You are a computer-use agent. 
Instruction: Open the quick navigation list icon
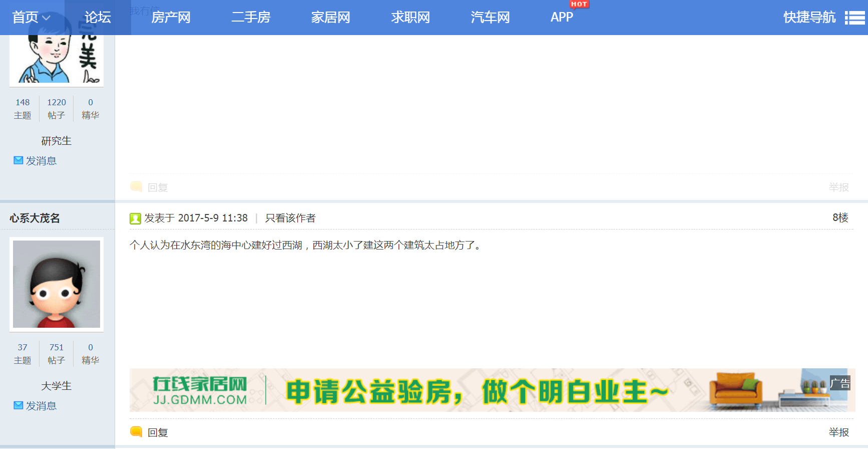pyautogui.click(x=854, y=18)
